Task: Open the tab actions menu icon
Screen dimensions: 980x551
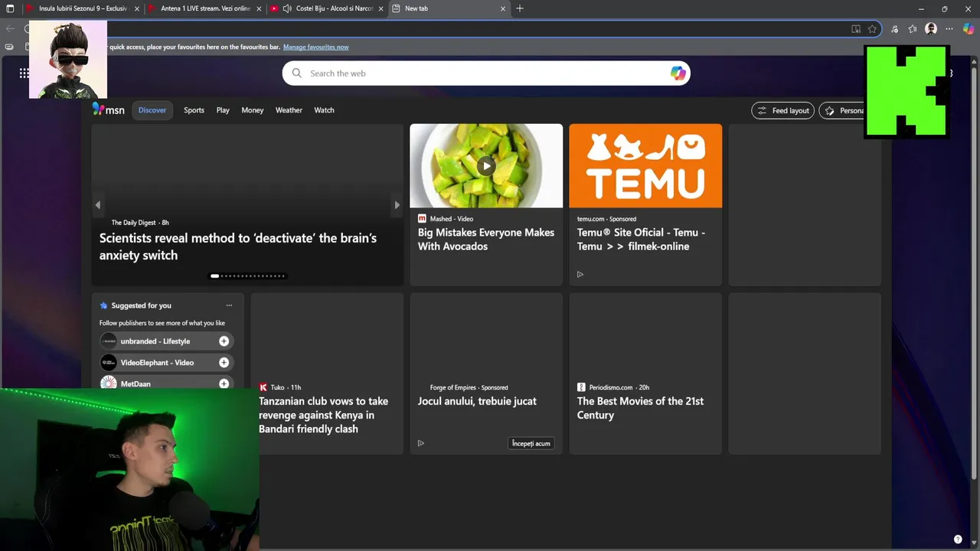Action: tap(10, 8)
